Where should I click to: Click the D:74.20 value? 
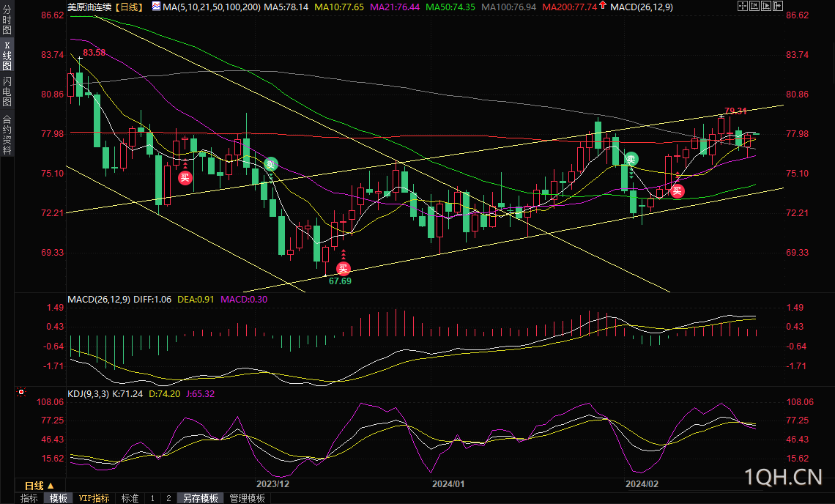[164, 393]
